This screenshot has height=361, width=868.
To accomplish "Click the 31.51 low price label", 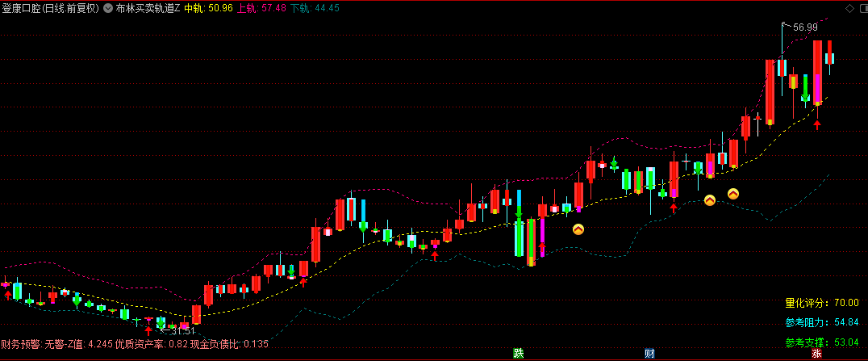I will (182, 331).
